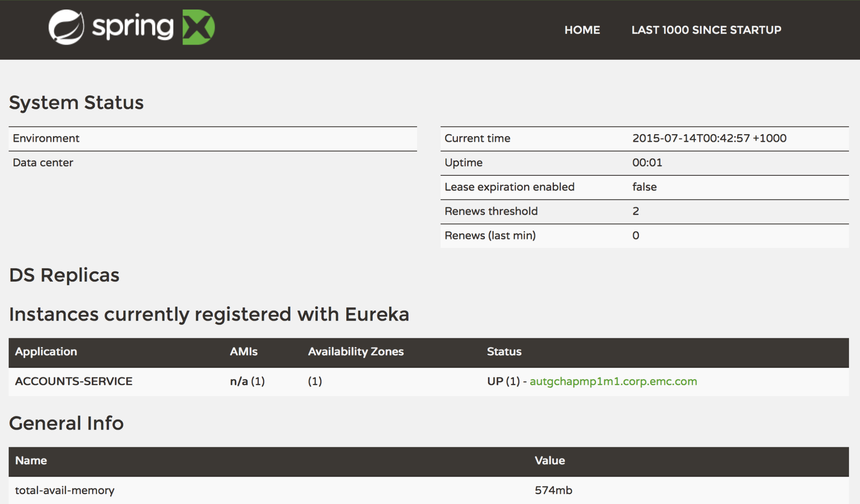Click the Application column header

pyautogui.click(x=46, y=352)
